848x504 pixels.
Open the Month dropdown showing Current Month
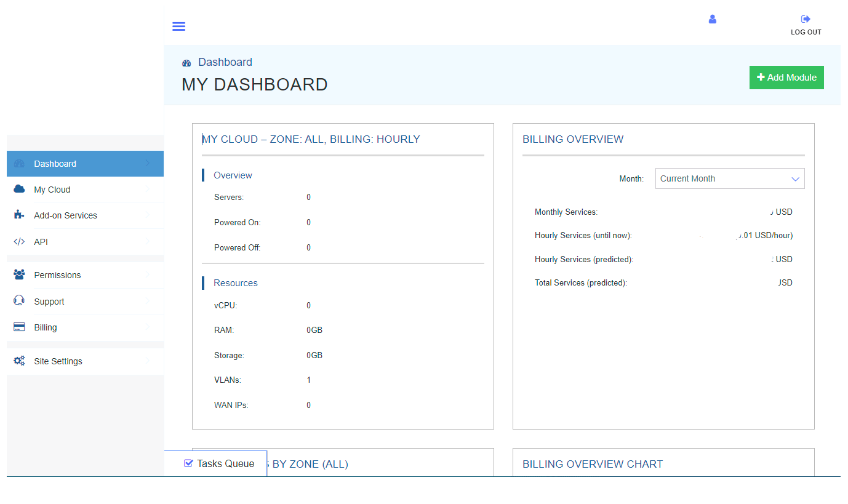click(730, 178)
